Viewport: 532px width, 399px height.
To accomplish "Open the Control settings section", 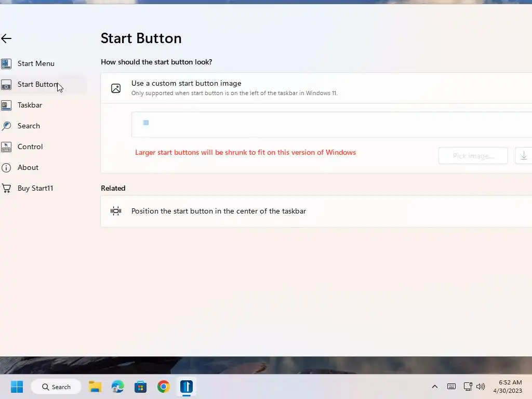I will coord(30,147).
